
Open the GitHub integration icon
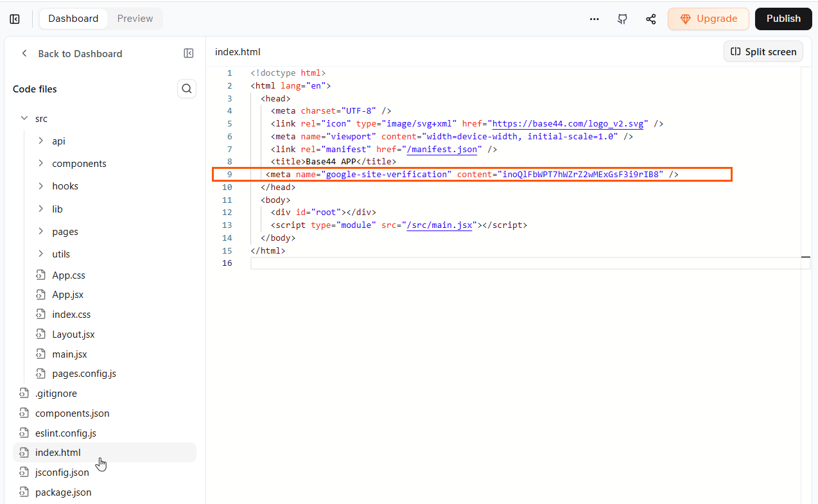tap(622, 19)
